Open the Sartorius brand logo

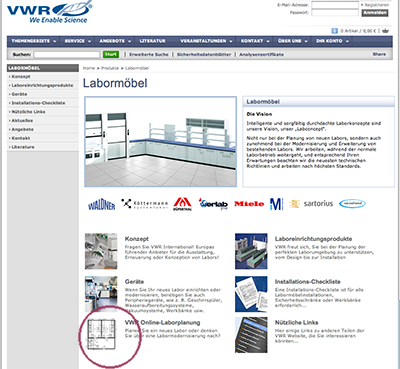point(311,204)
